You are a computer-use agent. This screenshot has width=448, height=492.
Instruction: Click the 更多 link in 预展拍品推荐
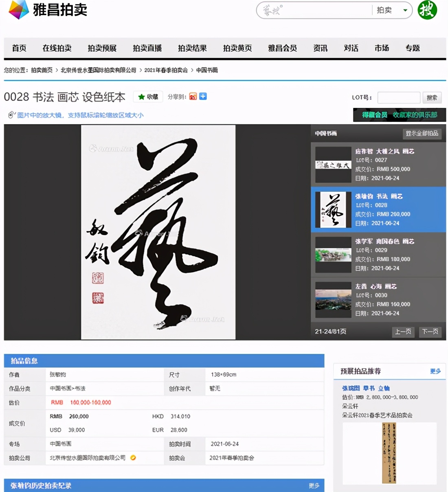pos(435,371)
